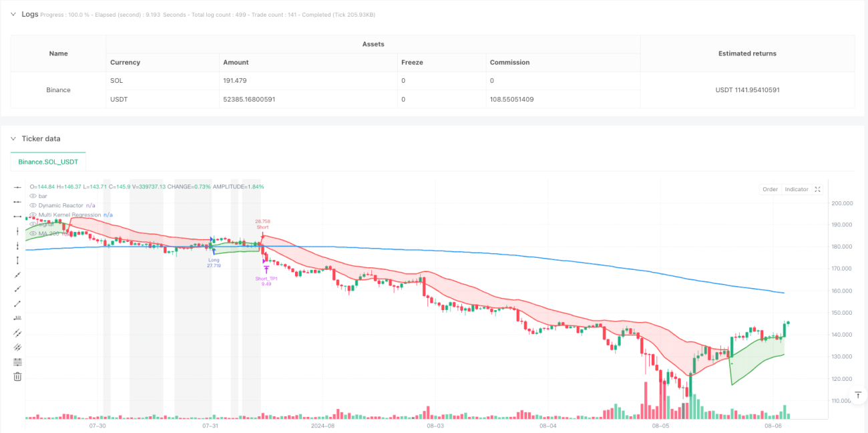
Task: Collapse the Logs section chevron
Action: [x=13, y=13]
